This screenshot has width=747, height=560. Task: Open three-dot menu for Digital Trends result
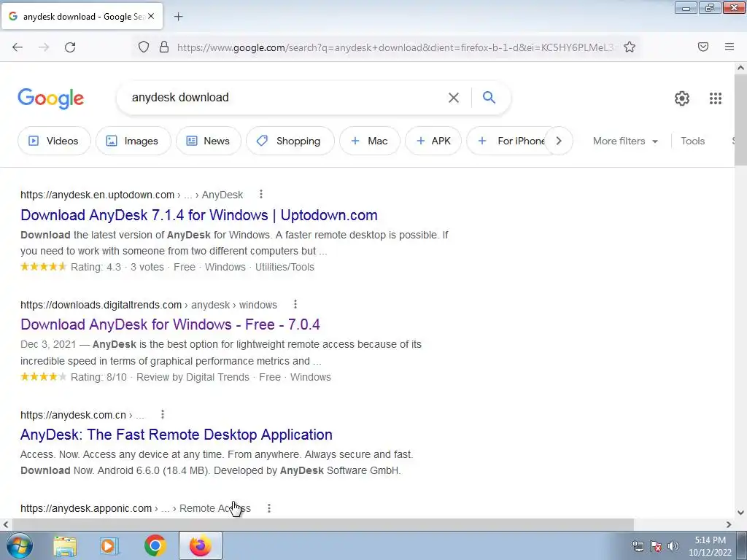pyautogui.click(x=295, y=304)
